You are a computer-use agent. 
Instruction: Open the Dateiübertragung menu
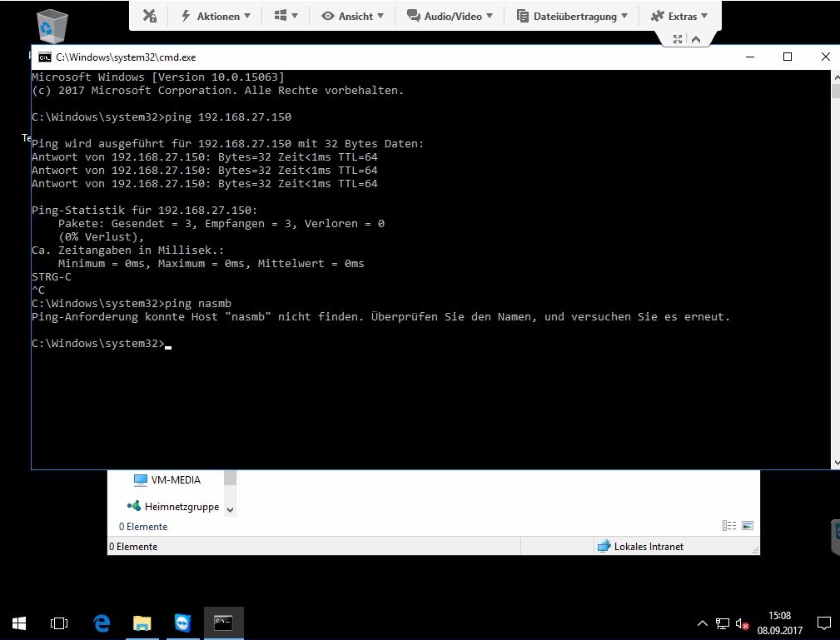point(572,16)
